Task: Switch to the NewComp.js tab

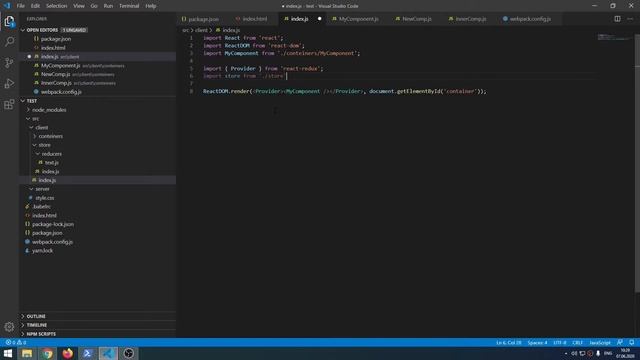Action: pyautogui.click(x=413, y=19)
